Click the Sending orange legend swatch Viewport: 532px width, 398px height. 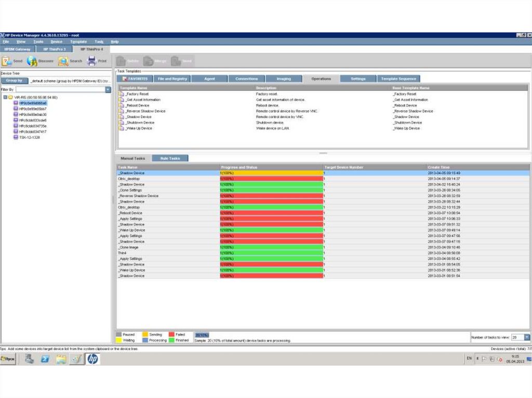(x=145, y=334)
